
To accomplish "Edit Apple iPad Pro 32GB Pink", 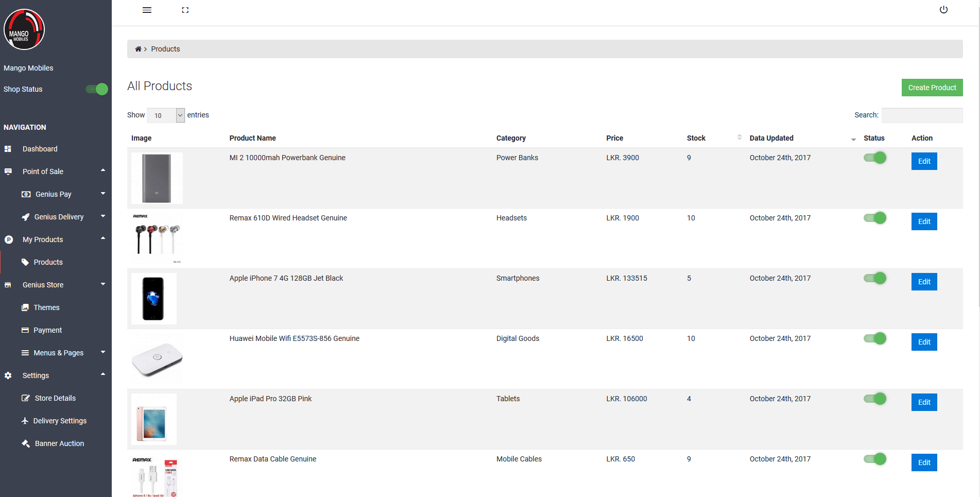I will click(x=924, y=402).
